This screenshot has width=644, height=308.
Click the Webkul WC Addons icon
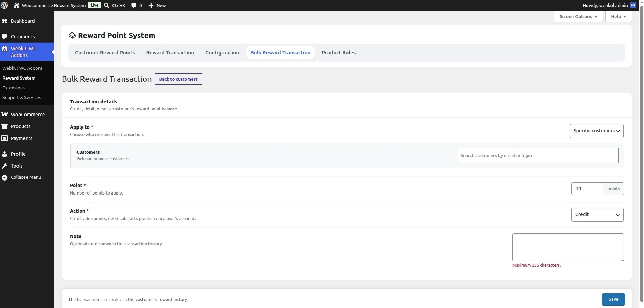point(5,49)
